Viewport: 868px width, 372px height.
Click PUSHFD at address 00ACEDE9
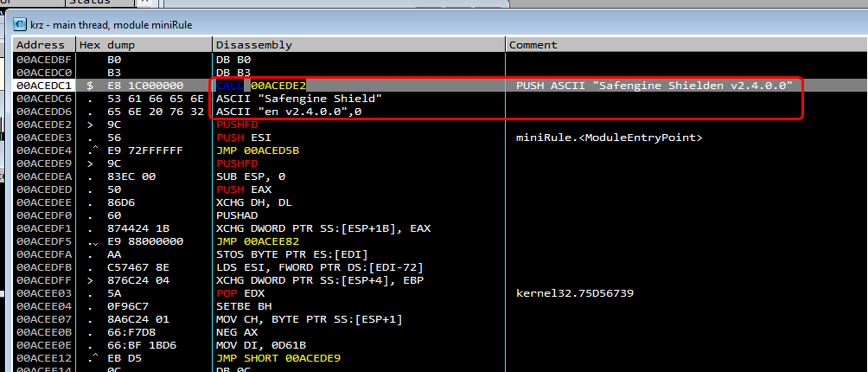pyautogui.click(x=237, y=164)
